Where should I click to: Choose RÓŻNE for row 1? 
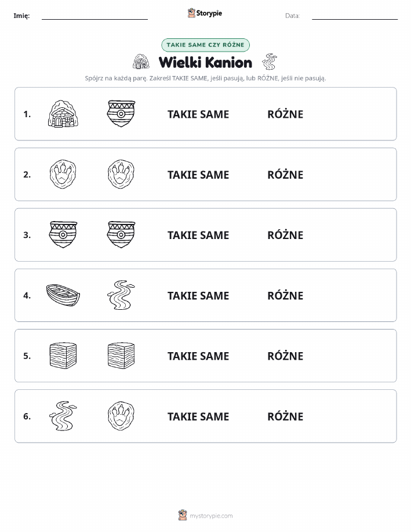tap(285, 114)
